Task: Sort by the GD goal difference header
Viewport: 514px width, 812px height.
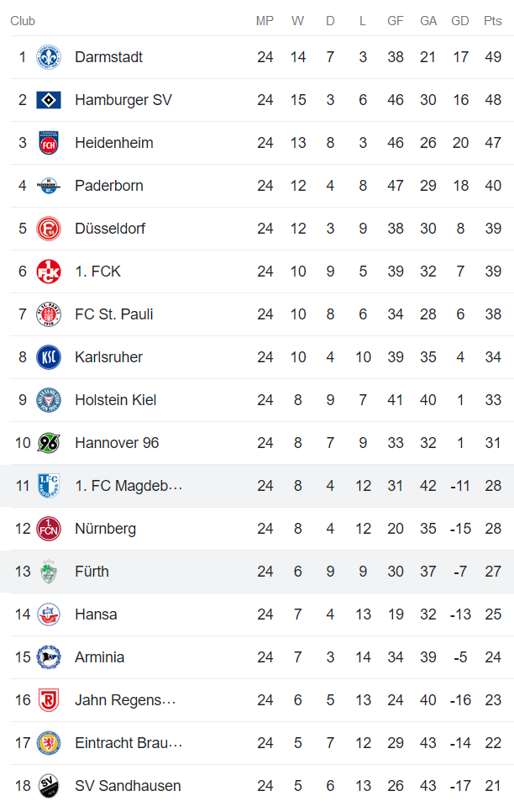Action: [x=460, y=21]
